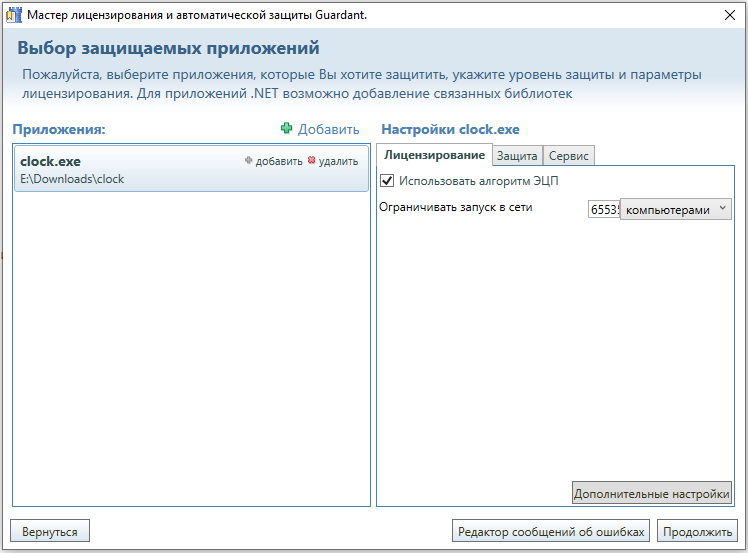Click the добавить text link in clock.exe row
The image size is (748, 553).
279,161
